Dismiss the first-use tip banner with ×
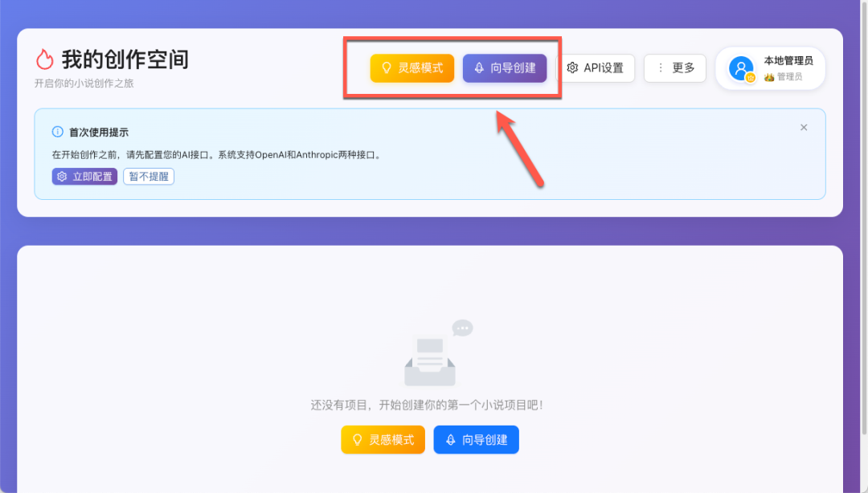Screen dimensions: 868x493 tap(803, 127)
